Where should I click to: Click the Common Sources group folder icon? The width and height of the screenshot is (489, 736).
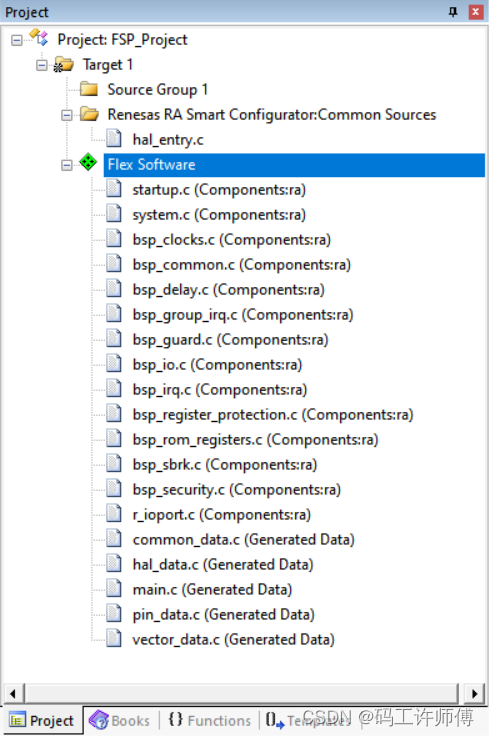pos(89,114)
